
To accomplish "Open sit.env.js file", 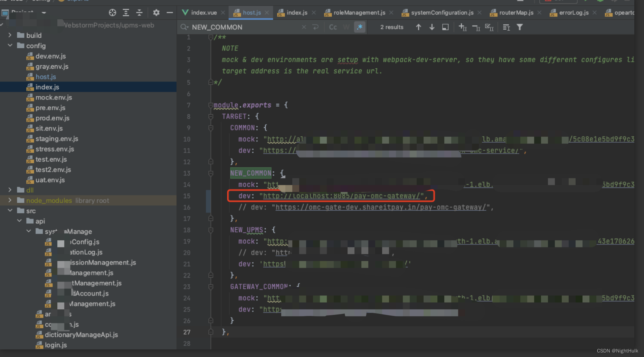I will [x=49, y=128].
